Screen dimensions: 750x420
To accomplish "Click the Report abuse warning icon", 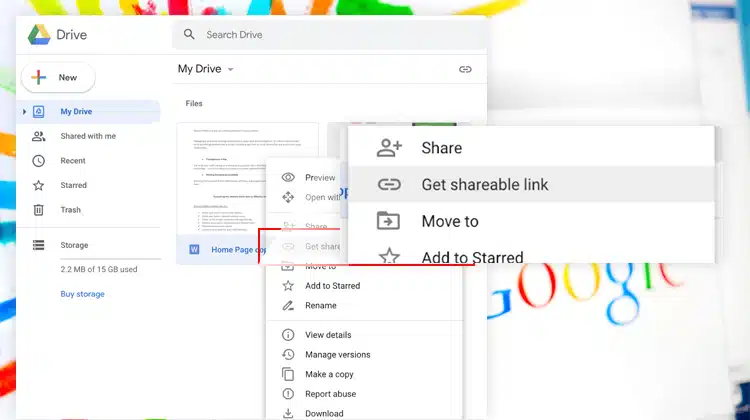I will click(288, 394).
